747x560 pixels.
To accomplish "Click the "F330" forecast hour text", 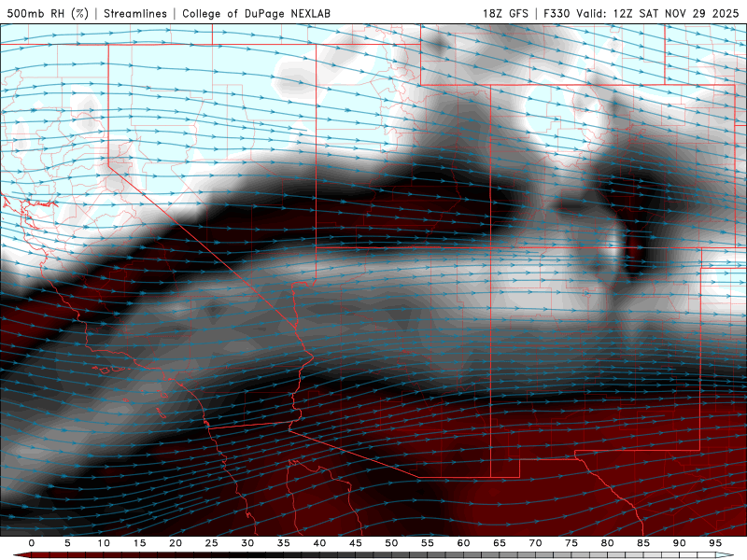I will coord(557,13).
